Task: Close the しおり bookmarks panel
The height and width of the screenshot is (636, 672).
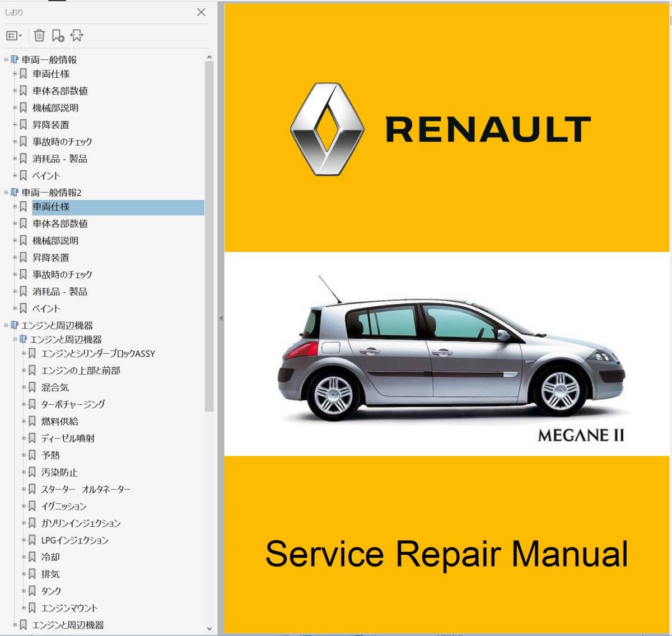Action: click(x=201, y=12)
